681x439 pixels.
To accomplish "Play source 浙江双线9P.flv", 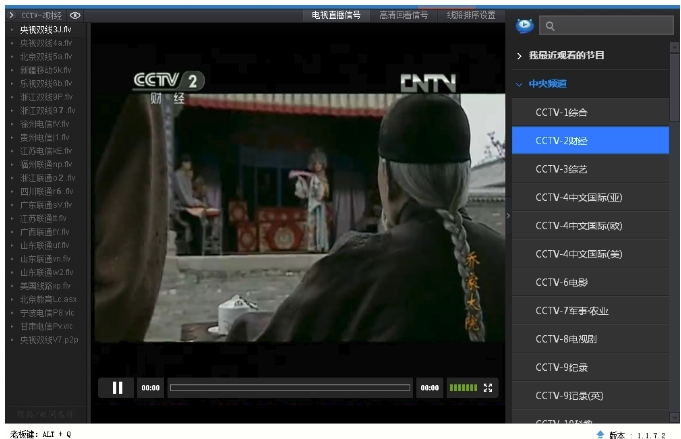I will pyautogui.click(x=46, y=97).
